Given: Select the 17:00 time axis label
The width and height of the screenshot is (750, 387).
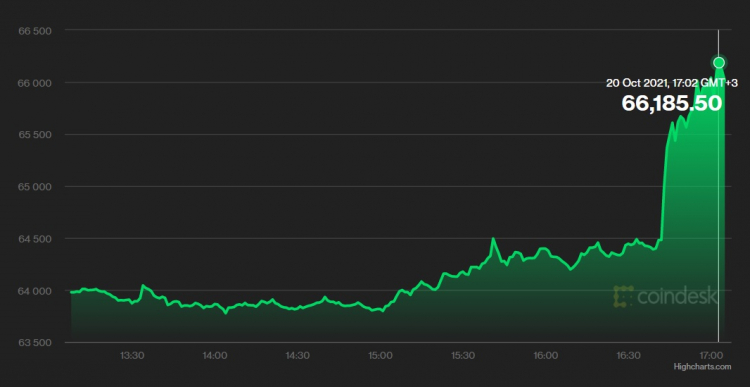Looking at the screenshot, I should (711, 355).
